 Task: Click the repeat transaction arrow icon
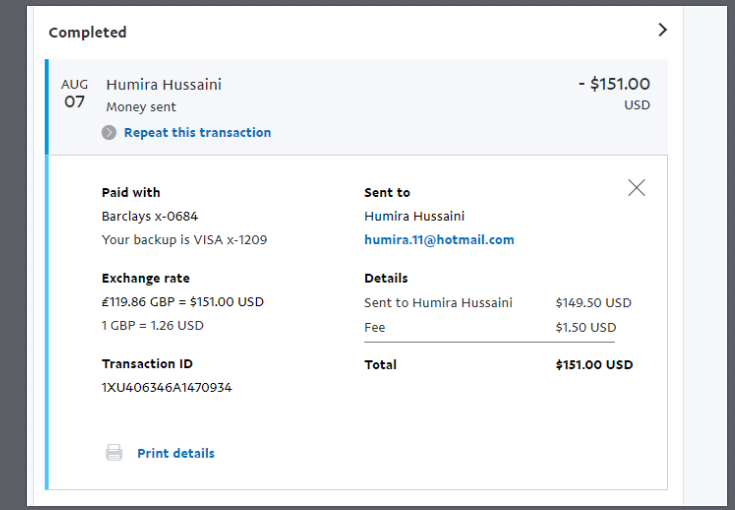(x=109, y=133)
